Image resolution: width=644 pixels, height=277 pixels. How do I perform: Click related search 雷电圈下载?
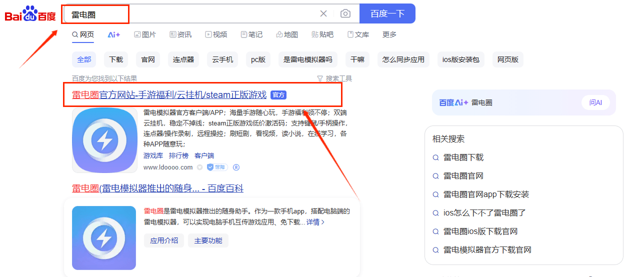click(x=463, y=157)
